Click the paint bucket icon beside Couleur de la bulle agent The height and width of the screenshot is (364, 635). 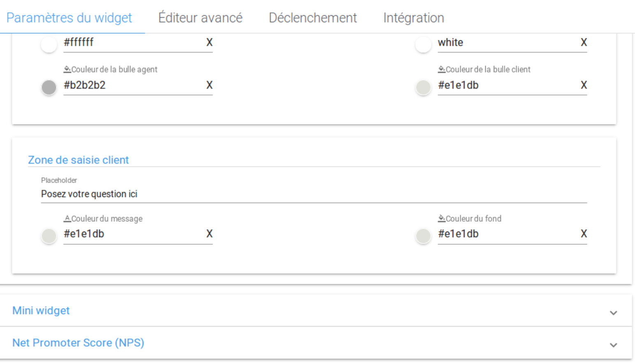(67, 70)
